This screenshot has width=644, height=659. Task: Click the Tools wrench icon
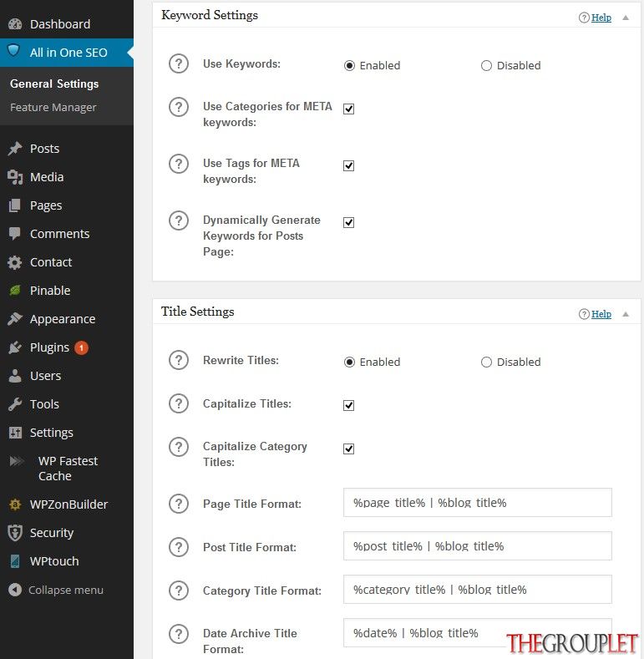15,404
